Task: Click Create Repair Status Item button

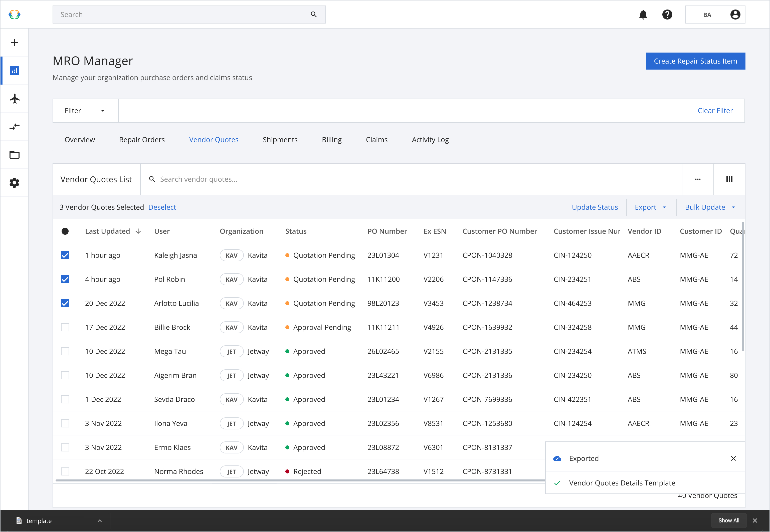Action: click(695, 61)
